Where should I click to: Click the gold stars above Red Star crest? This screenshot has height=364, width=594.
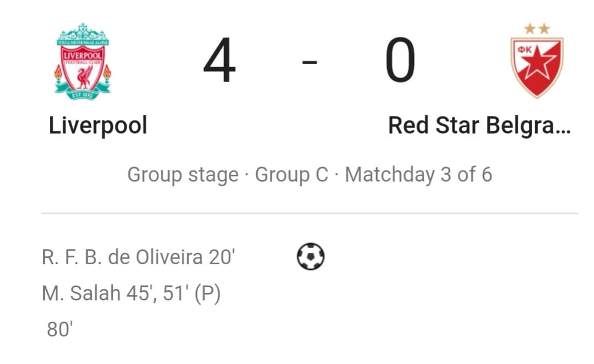click(x=537, y=29)
